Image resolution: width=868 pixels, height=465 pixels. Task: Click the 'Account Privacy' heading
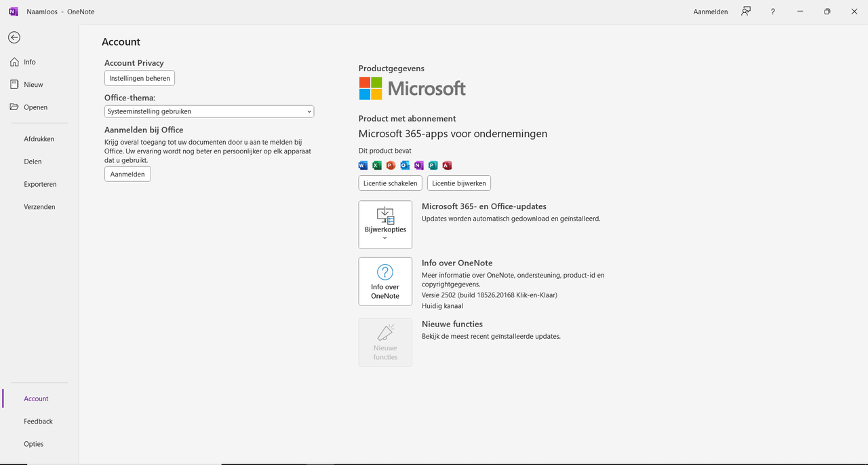tap(134, 63)
